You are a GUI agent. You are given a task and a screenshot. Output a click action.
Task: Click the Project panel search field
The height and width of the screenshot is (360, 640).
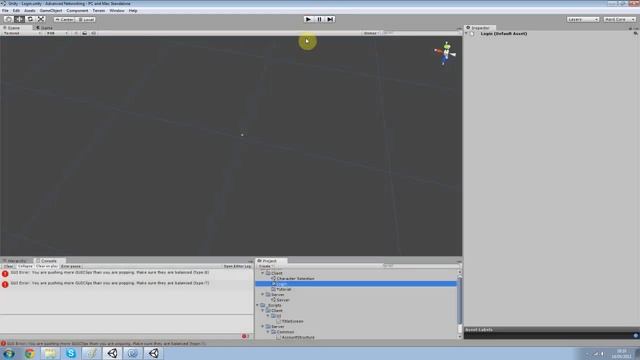[x=420, y=266]
